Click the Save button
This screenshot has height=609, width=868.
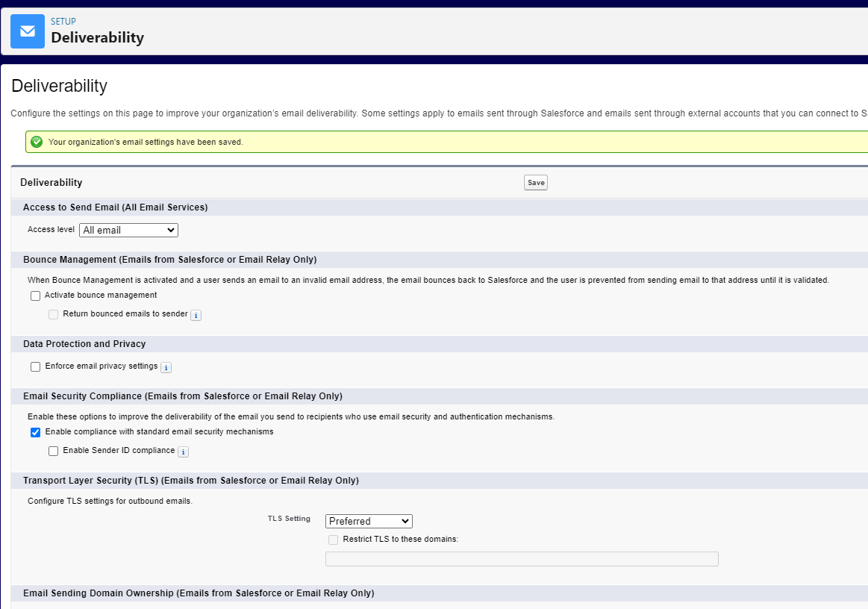(x=536, y=183)
